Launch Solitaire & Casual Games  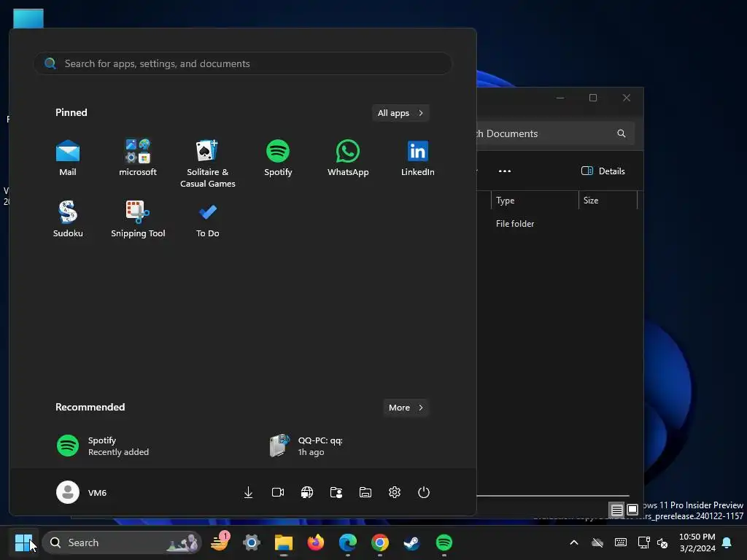(x=208, y=163)
